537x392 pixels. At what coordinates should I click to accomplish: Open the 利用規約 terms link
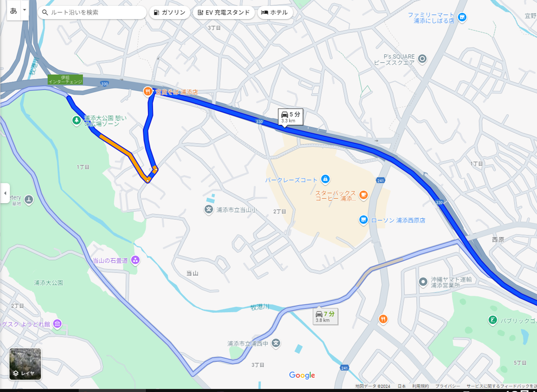coord(420,386)
